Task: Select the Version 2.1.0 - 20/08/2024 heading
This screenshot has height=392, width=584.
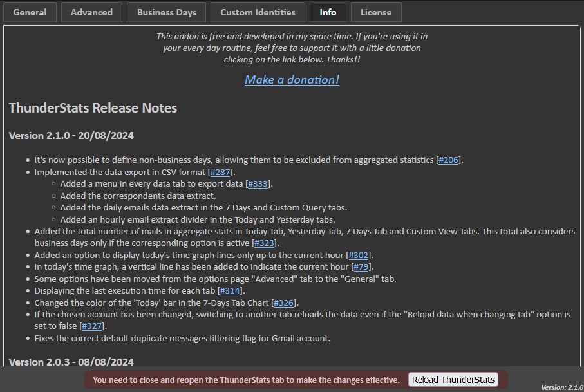Action: (71, 136)
